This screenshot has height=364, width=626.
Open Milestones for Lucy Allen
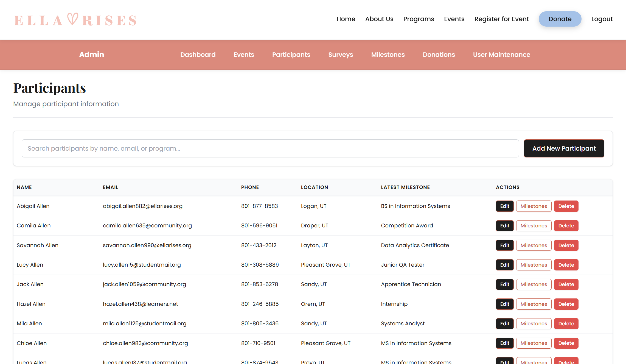pyautogui.click(x=534, y=265)
